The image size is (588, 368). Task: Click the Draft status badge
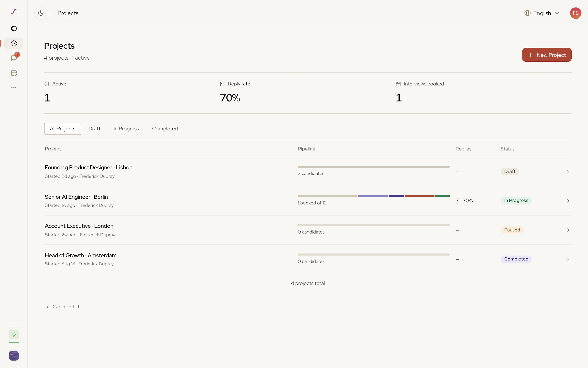click(x=510, y=171)
